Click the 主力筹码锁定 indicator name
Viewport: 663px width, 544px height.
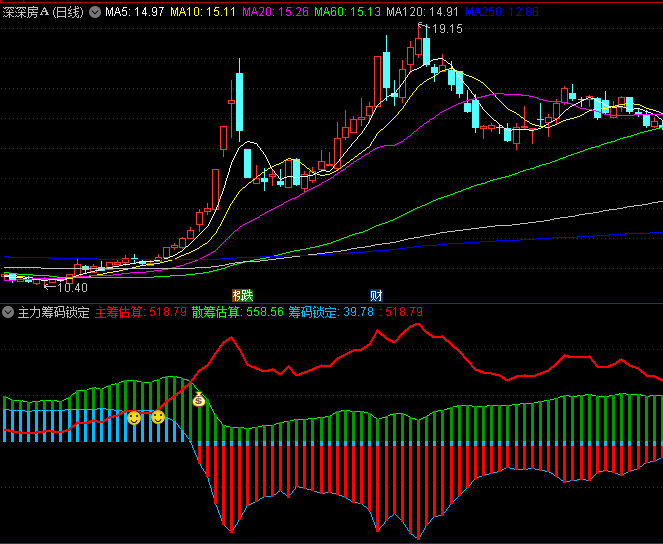click(54, 312)
